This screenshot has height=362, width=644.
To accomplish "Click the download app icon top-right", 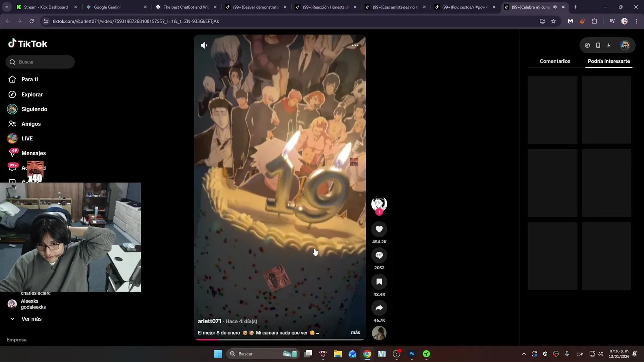I will pyautogui.click(x=608, y=45).
